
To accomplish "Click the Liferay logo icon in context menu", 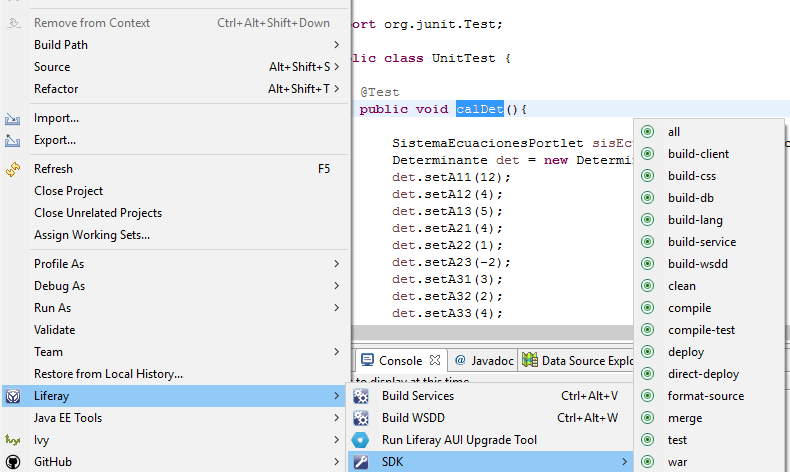I will click(x=13, y=396).
